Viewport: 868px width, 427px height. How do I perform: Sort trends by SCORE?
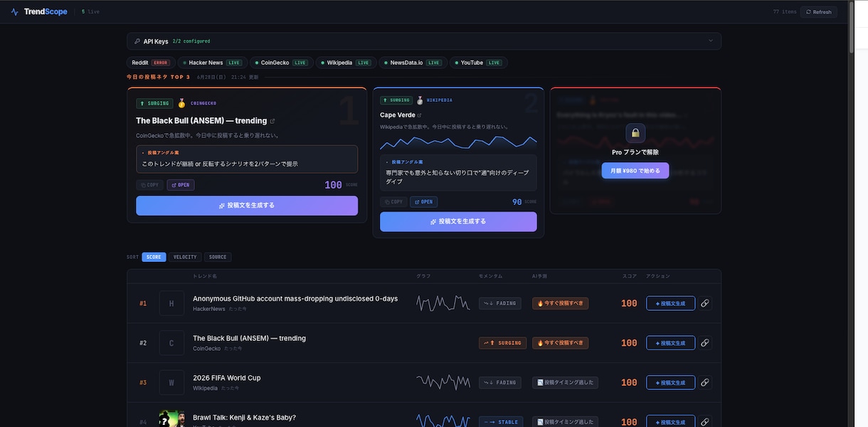pyautogui.click(x=154, y=257)
